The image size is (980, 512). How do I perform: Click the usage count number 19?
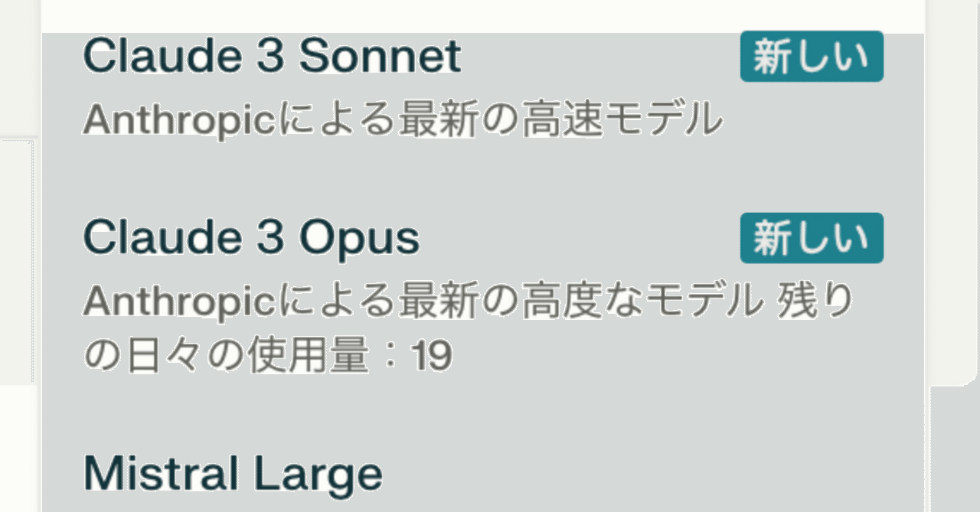[432, 357]
